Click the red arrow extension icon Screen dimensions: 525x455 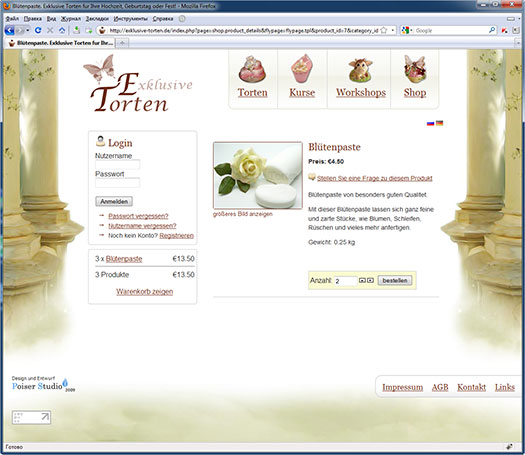[505, 30]
